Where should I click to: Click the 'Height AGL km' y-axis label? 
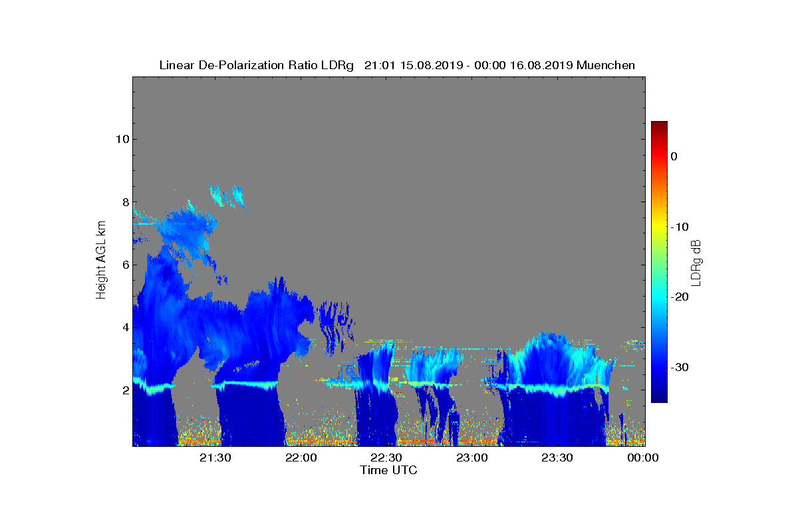(x=101, y=261)
